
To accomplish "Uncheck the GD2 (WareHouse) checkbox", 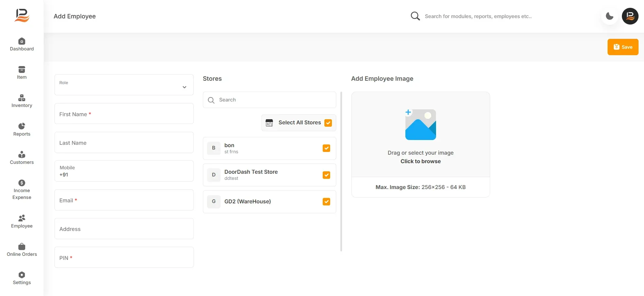I will (x=326, y=202).
